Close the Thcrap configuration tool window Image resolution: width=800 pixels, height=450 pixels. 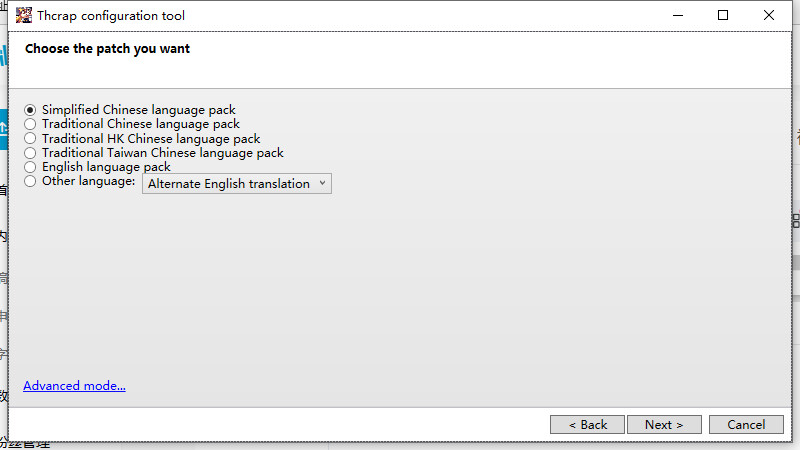[768, 15]
